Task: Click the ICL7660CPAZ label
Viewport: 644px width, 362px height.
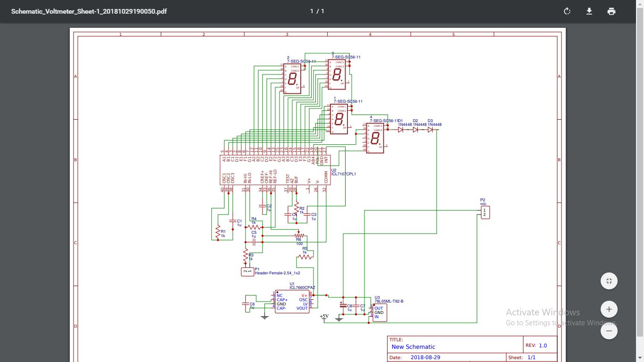Action: pyautogui.click(x=302, y=288)
